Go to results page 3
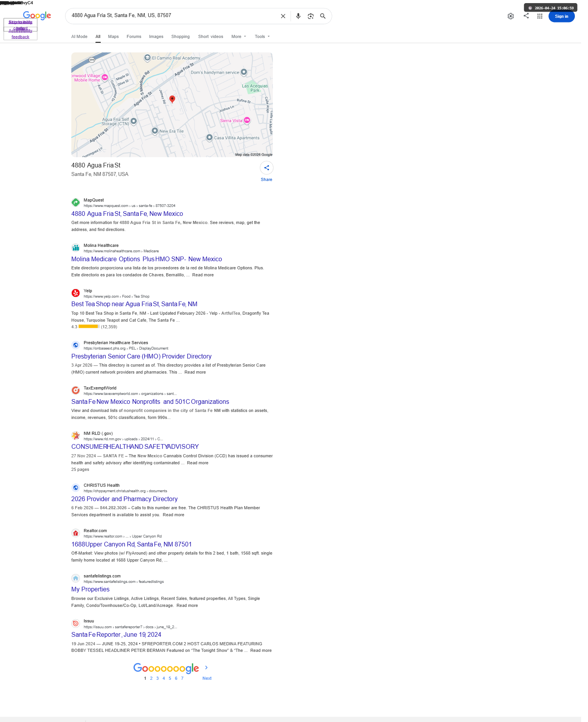This screenshot has height=722, width=588. (x=157, y=678)
